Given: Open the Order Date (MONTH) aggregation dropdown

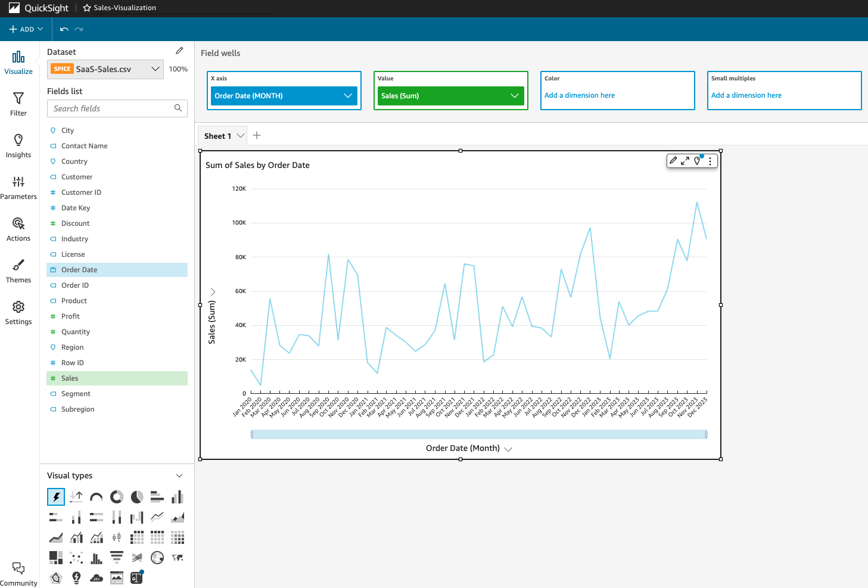Looking at the screenshot, I should coord(347,95).
